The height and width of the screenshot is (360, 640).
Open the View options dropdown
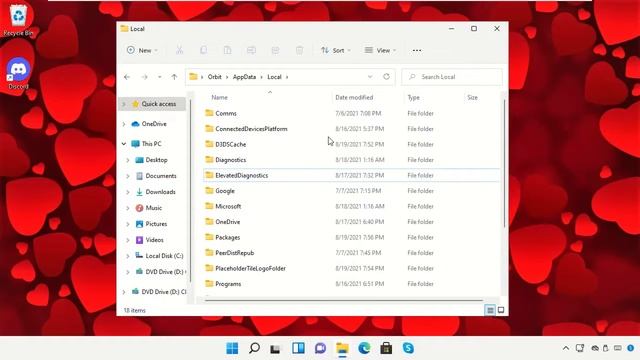click(x=380, y=50)
